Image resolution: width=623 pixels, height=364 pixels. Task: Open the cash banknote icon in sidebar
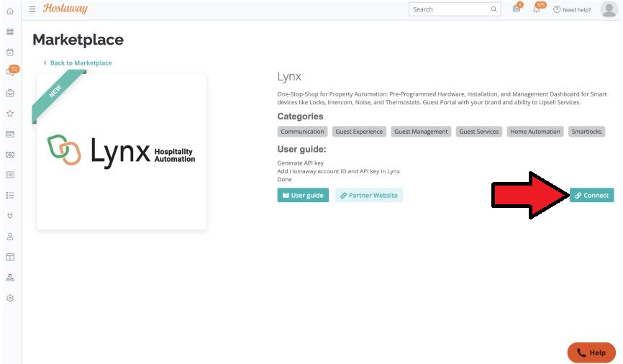click(x=10, y=155)
